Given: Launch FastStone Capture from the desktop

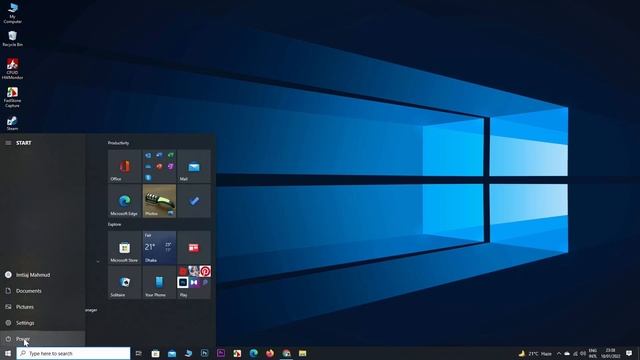Looking at the screenshot, I should tap(12, 97).
